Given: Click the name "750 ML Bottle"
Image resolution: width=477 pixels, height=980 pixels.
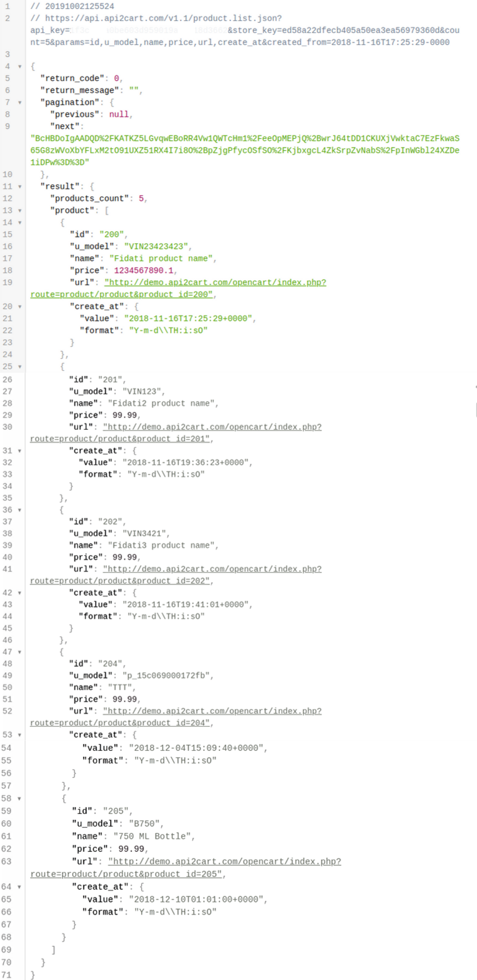Looking at the screenshot, I should (153, 836).
